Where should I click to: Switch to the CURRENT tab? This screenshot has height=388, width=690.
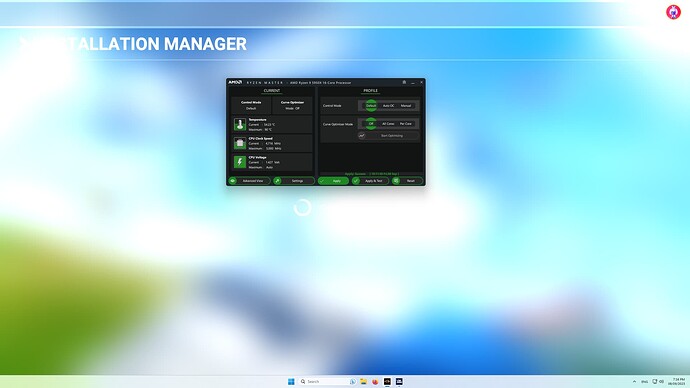point(272,91)
